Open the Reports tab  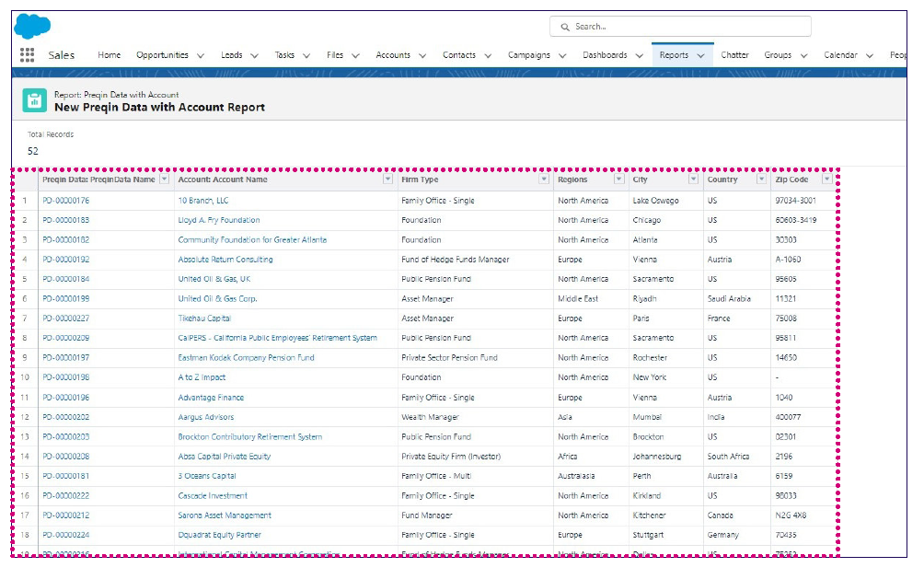click(x=674, y=55)
